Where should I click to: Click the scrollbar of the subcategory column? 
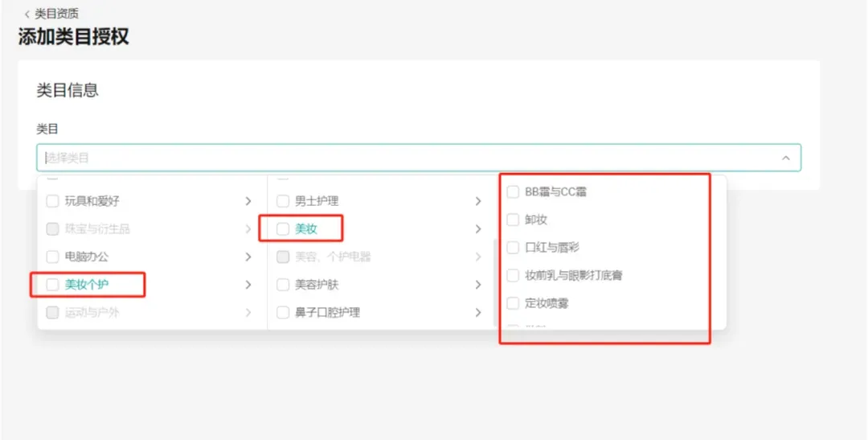click(495, 282)
